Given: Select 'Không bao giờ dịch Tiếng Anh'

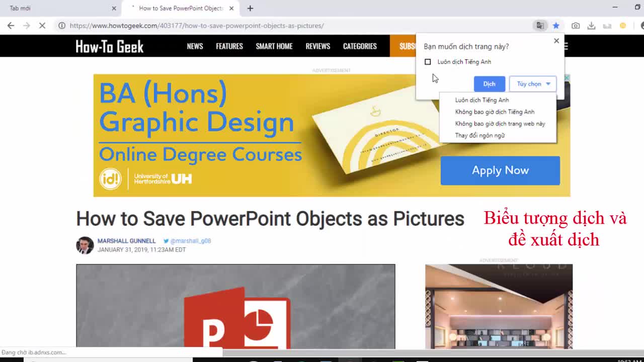Looking at the screenshot, I should pos(495,112).
